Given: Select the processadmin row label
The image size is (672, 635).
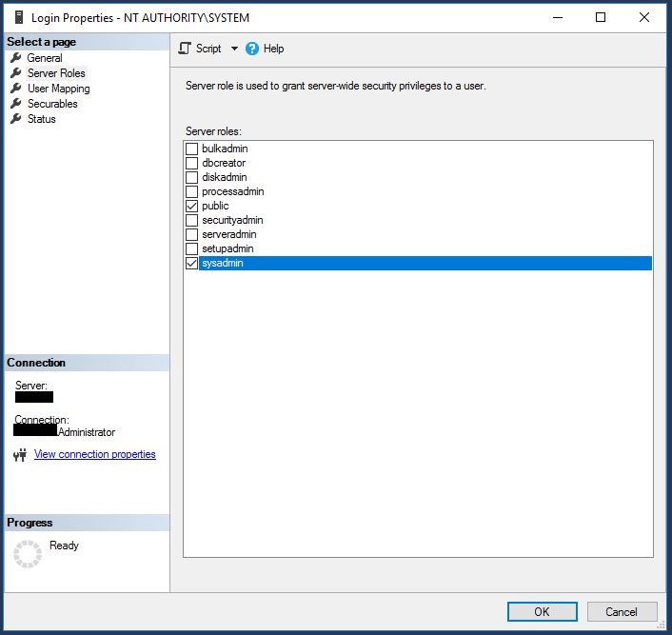Looking at the screenshot, I should (x=232, y=192).
